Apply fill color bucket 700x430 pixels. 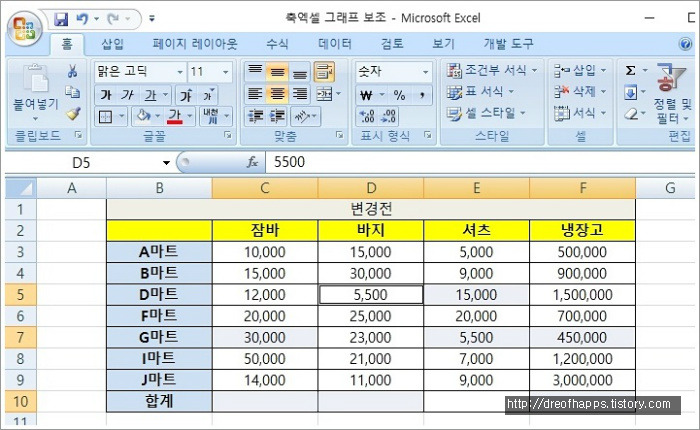(x=143, y=117)
